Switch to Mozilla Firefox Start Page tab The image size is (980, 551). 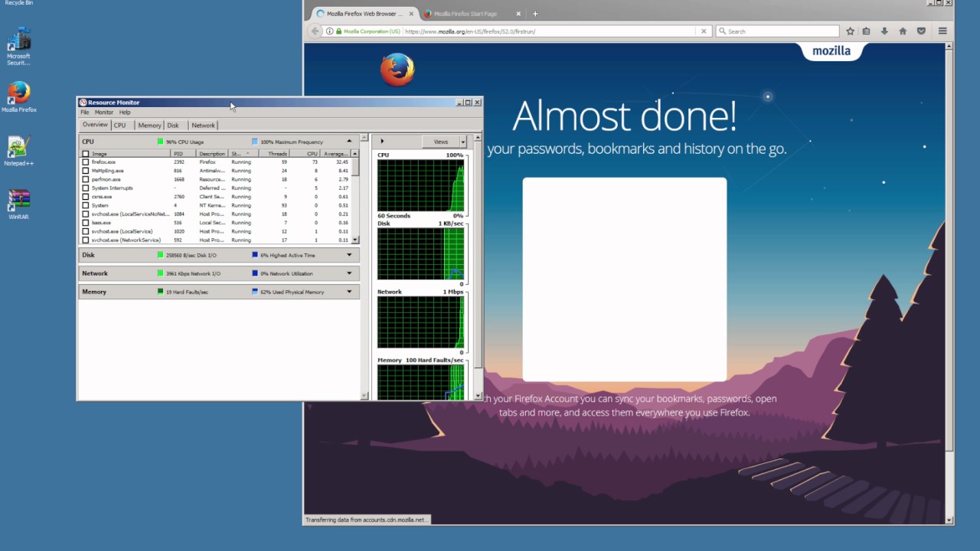(x=466, y=14)
